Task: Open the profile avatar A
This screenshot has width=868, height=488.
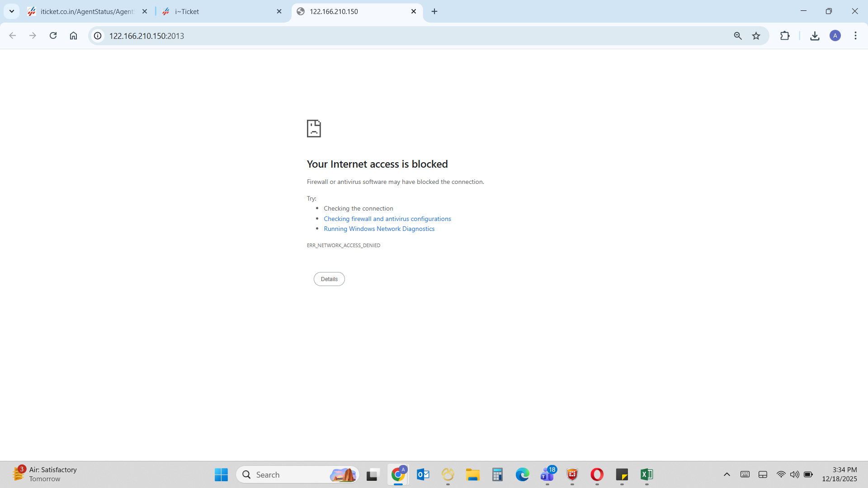Action: [x=835, y=36]
